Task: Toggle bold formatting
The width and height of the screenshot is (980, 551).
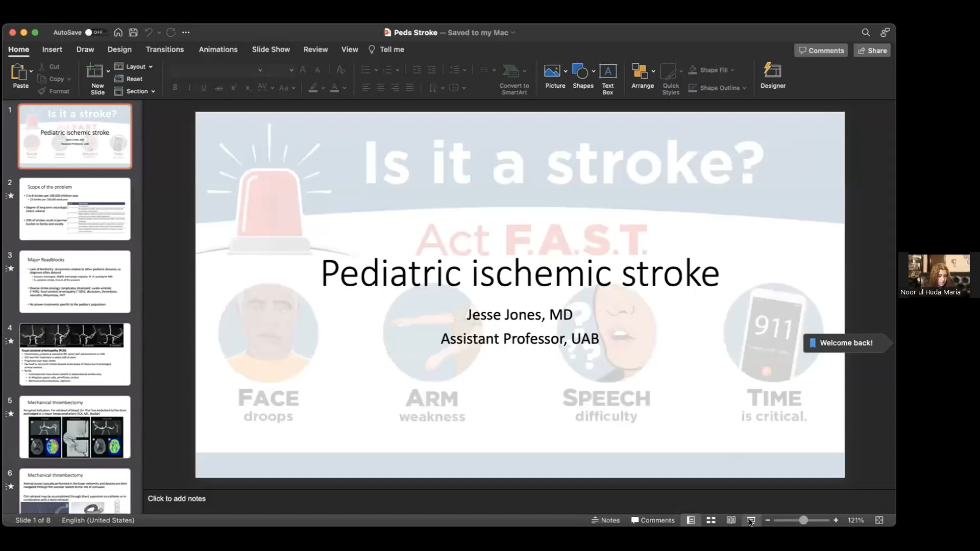Action: tap(175, 87)
